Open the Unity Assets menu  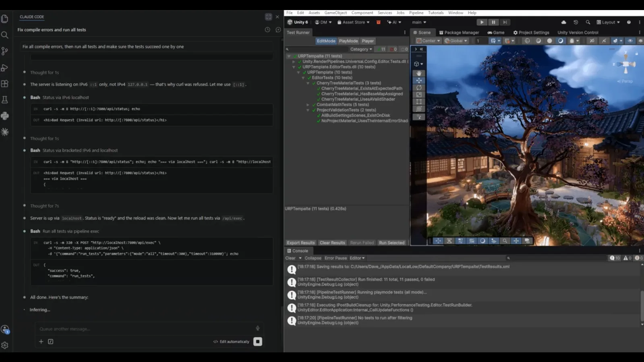314,13
